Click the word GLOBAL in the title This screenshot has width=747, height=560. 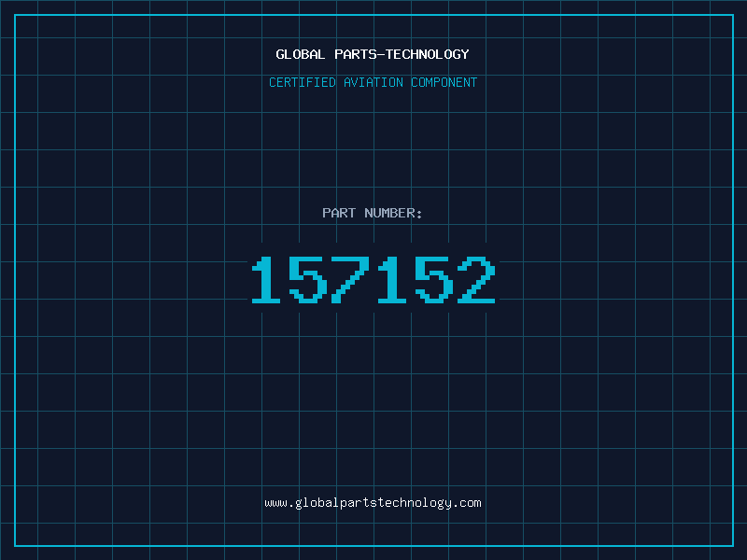click(301, 54)
